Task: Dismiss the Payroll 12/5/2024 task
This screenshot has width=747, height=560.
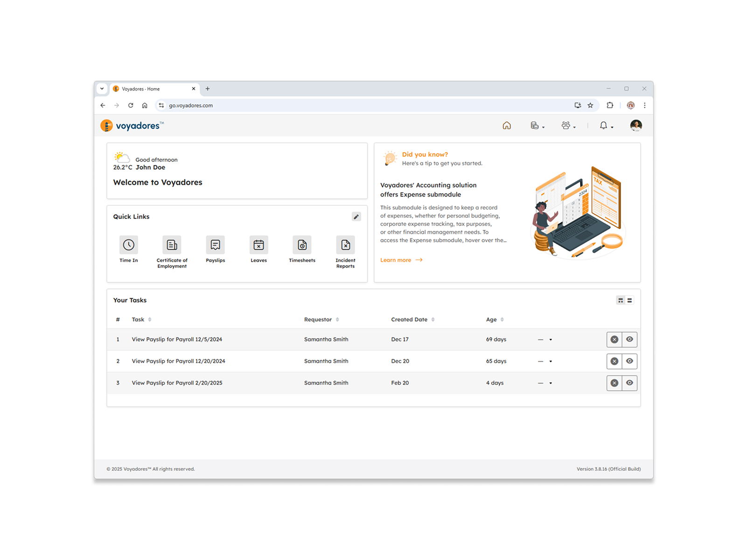Action: [x=614, y=340]
